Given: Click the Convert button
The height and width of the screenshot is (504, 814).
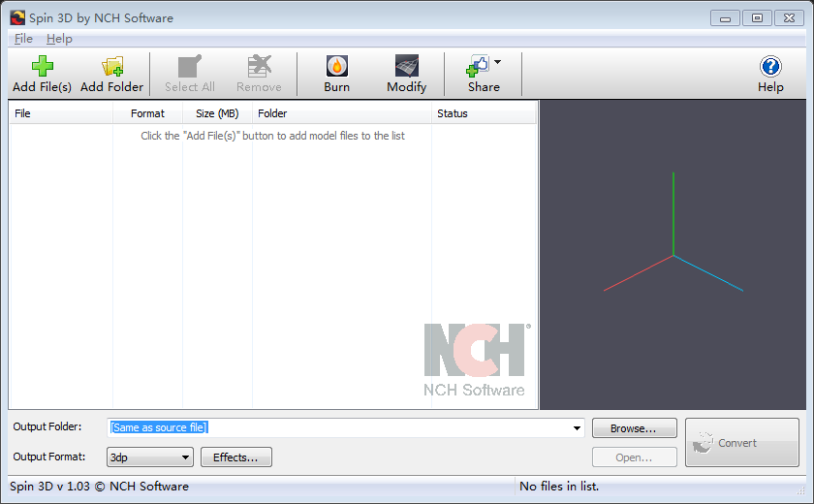Looking at the screenshot, I should [742, 443].
